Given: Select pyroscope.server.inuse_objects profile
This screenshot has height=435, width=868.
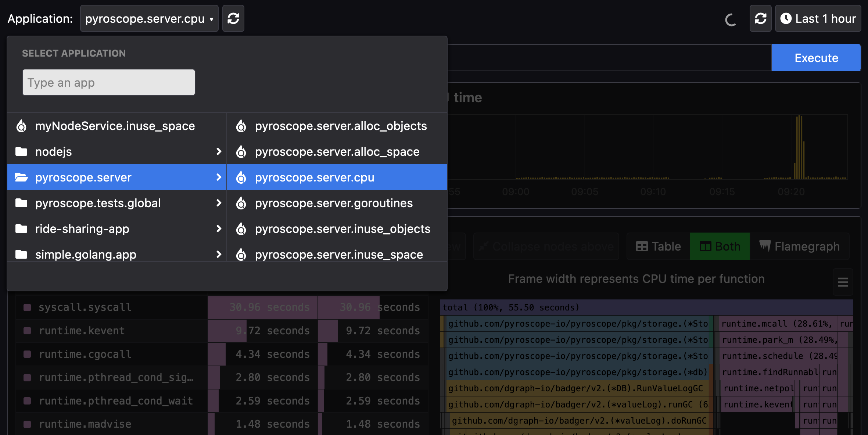Looking at the screenshot, I should pyautogui.click(x=337, y=229).
